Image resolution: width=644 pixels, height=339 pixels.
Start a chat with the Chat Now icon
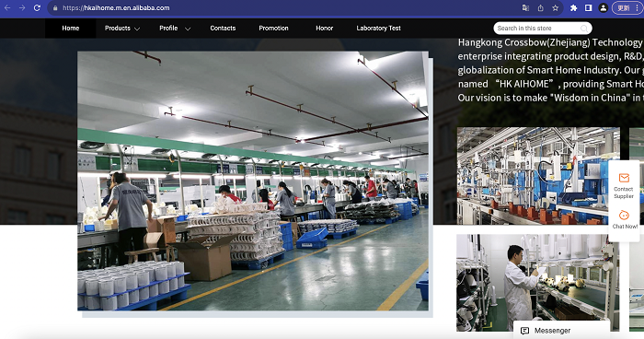[624, 215]
